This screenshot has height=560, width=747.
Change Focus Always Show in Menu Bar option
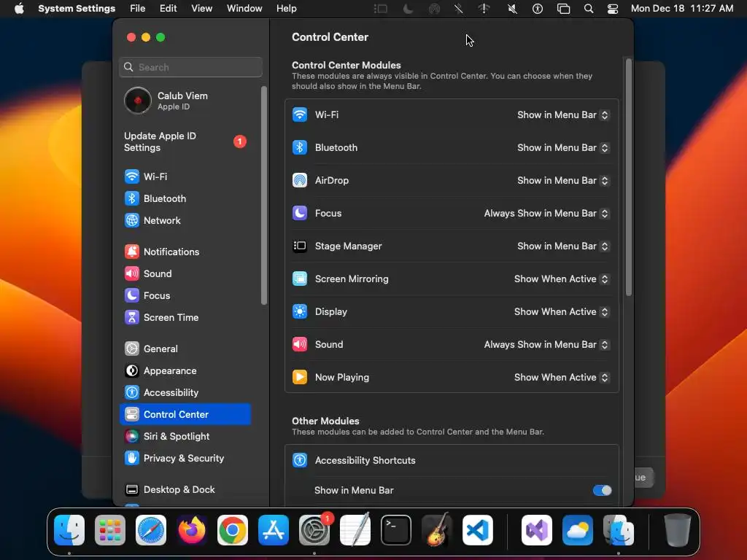pyautogui.click(x=546, y=214)
